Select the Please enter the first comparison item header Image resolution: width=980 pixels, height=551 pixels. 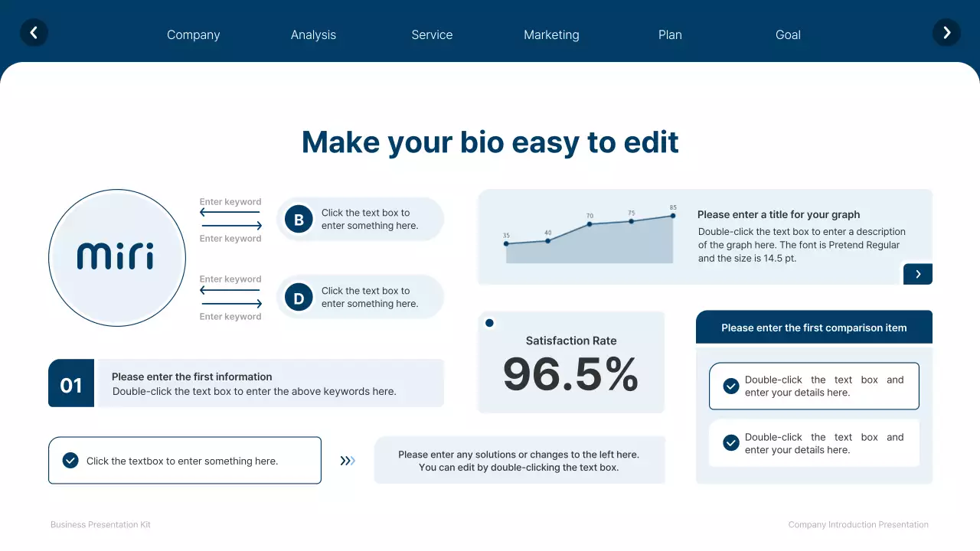click(814, 327)
